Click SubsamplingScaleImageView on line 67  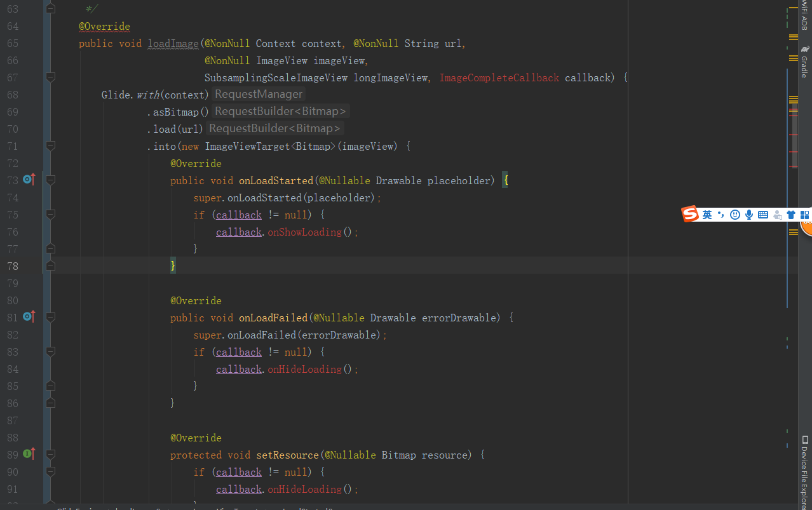point(276,77)
